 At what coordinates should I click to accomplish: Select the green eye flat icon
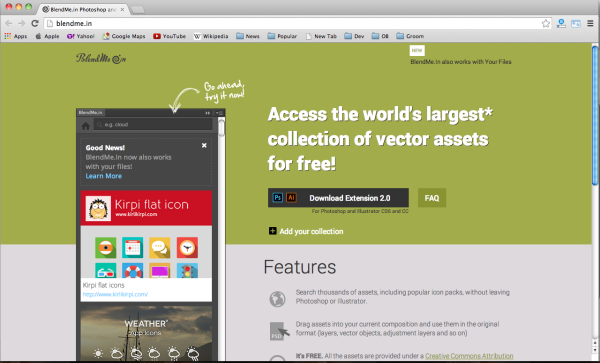click(x=106, y=247)
